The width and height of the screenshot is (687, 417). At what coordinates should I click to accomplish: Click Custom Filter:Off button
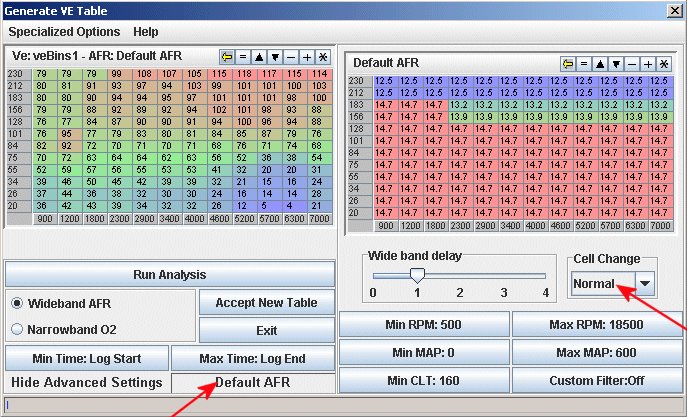tap(597, 380)
